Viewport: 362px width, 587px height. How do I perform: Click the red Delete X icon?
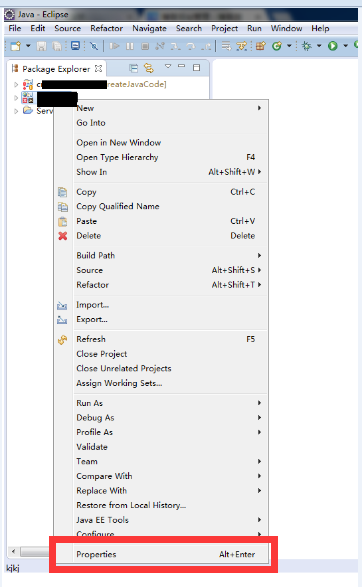(x=63, y=236)
